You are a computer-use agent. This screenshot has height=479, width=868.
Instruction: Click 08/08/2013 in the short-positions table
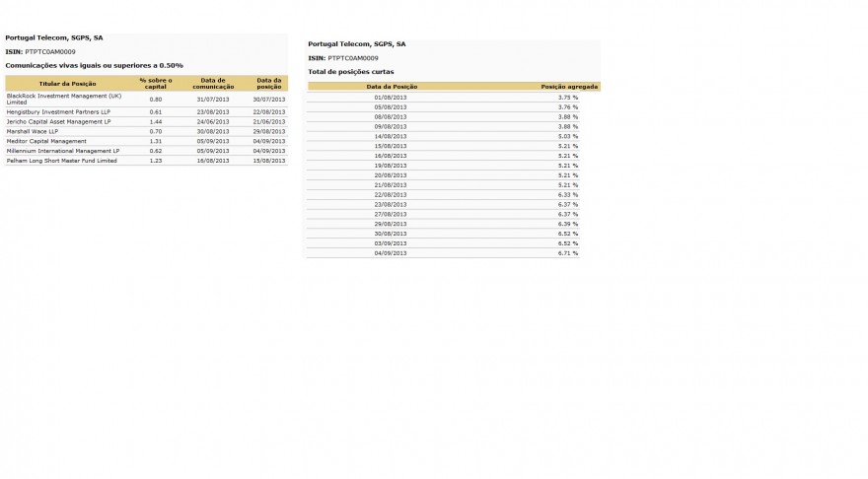coord(391,117)
